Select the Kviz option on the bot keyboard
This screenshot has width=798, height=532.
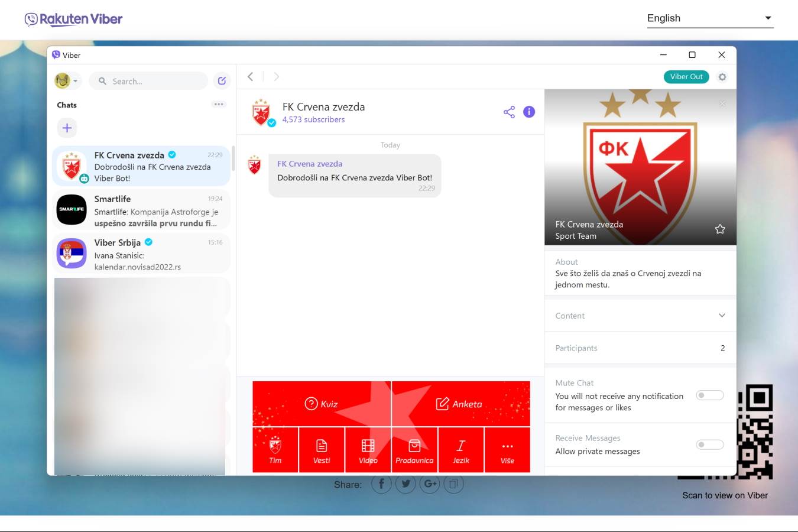(321, 404)
